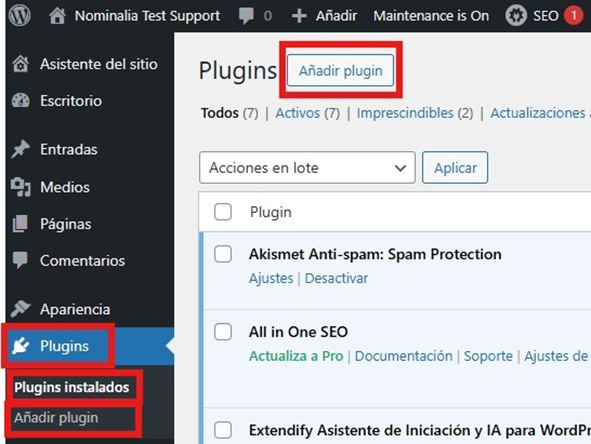
Task: Switch to the Imprescindibles filter
Action: [405, 113]
